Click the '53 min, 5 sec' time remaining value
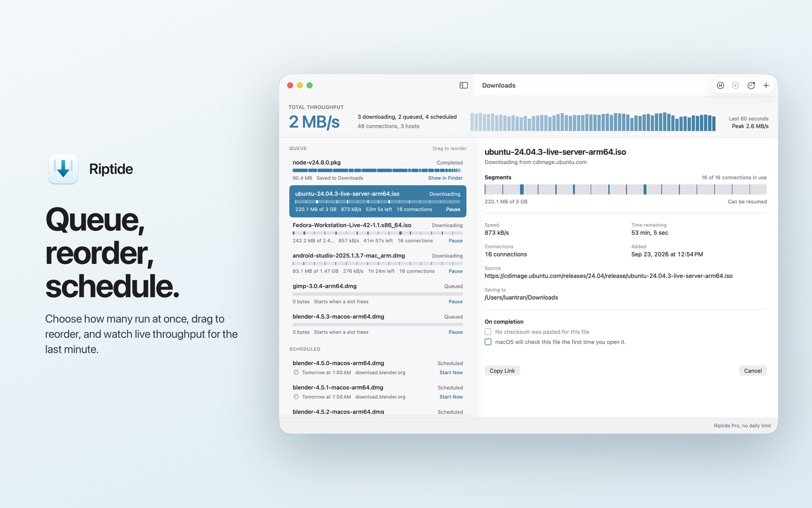 650,233
